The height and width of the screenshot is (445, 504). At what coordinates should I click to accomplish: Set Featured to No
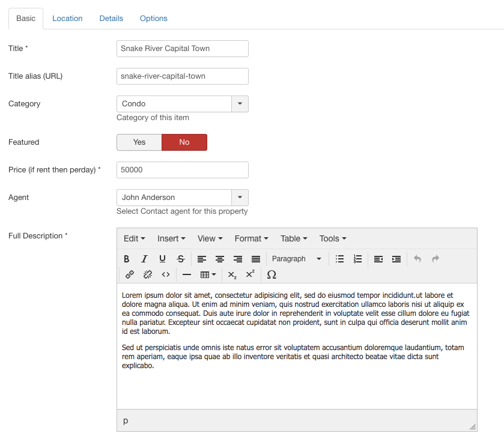tap(184, 142)
